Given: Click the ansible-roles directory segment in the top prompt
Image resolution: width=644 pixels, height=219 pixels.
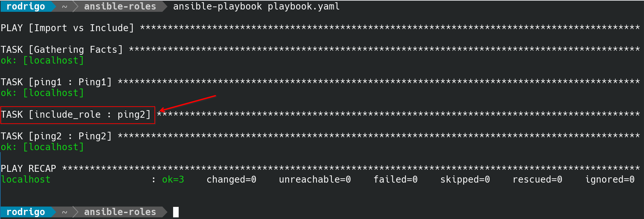Looking at the screenshot, I should point(120,7).
